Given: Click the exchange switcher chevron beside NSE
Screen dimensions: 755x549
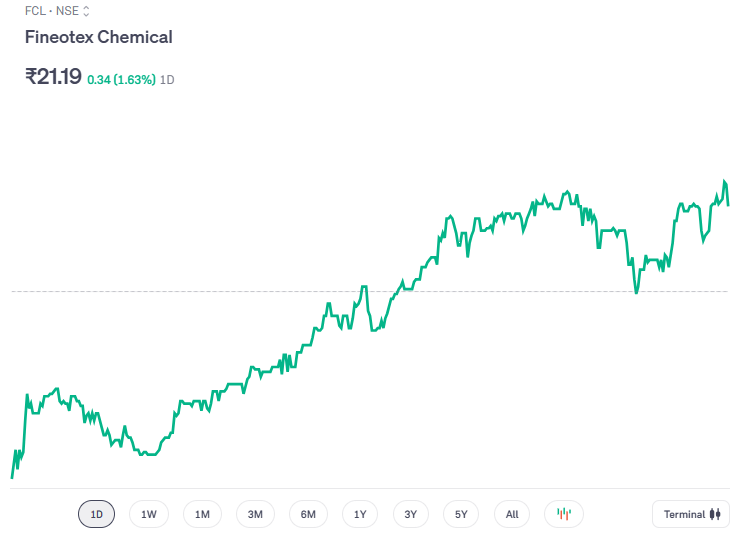Looking at the screenshot, I should click(x=86, y=12).
